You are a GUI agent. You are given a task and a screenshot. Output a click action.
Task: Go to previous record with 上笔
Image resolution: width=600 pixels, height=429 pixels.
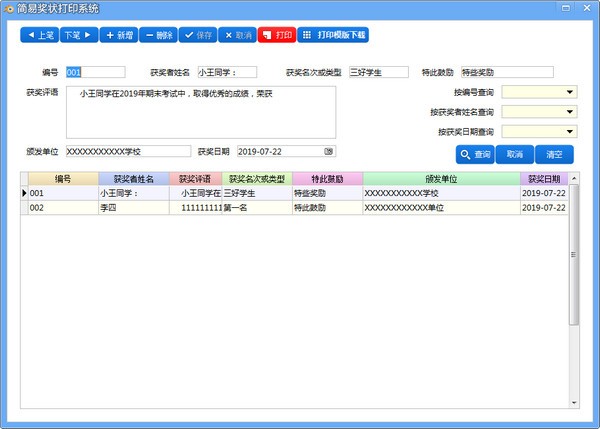[x=39, y=35]
